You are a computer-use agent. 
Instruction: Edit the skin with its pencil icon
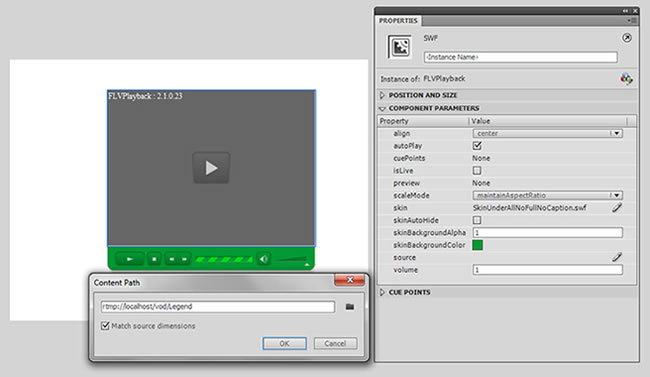click(x=617, y=207)
